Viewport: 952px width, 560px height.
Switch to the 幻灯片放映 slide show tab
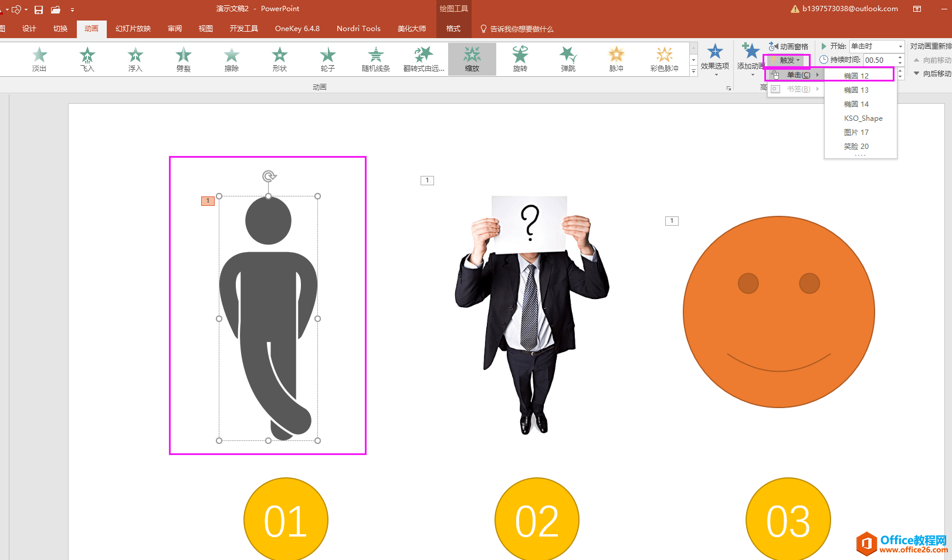tap(133, 29)
